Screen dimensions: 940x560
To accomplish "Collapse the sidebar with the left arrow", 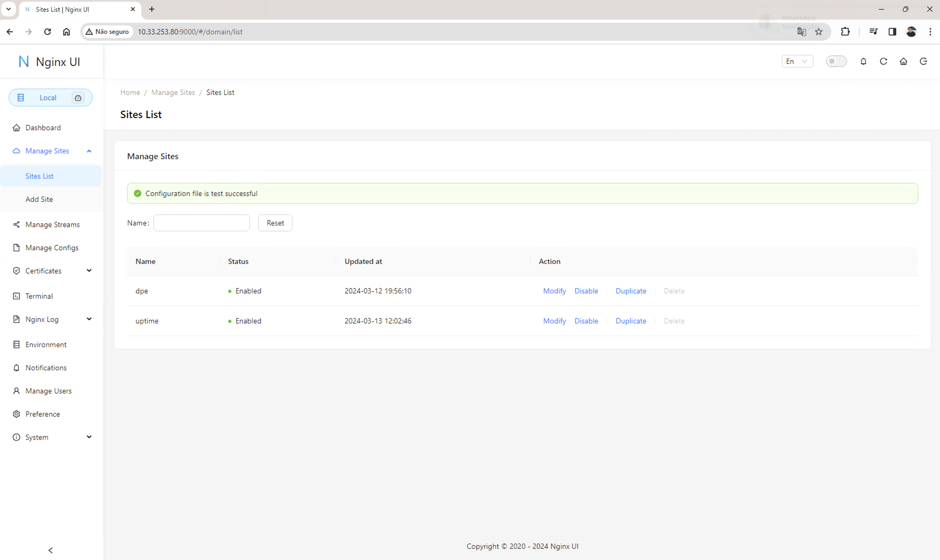I will click(51, 550).
